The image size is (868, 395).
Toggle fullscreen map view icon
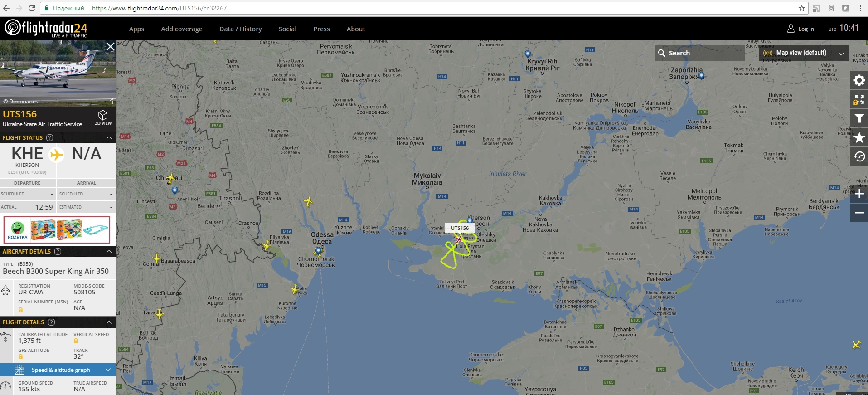tap(859, 99)
